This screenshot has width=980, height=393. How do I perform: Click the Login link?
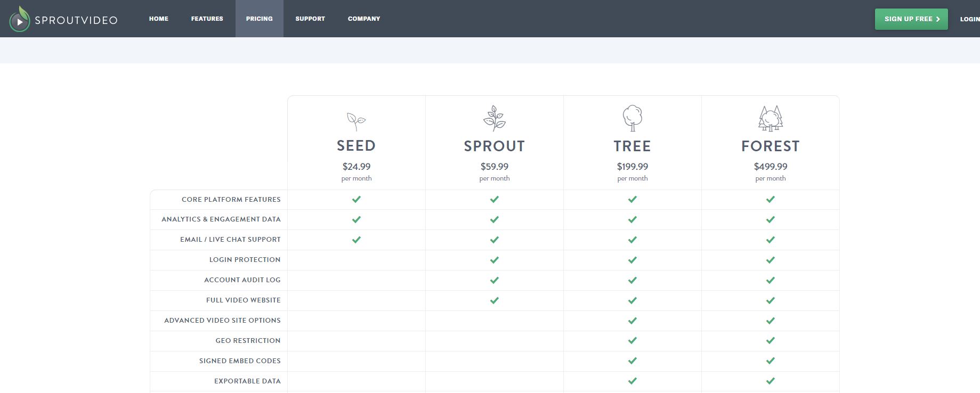click(x=970, y=19)
